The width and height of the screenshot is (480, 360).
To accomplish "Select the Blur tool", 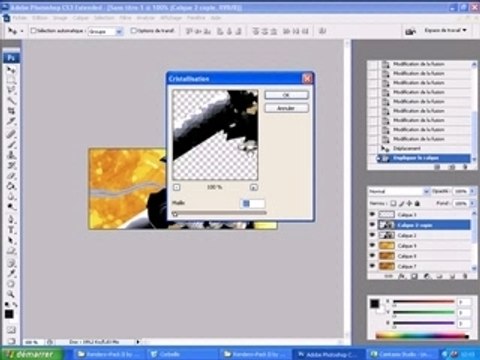I will 11,196.
